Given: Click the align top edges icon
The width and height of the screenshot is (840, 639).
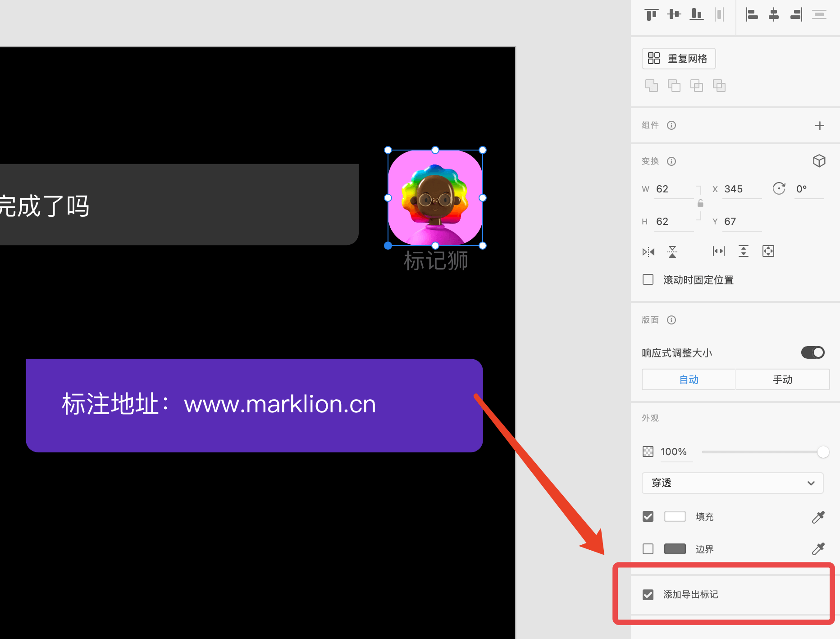Looking at the screenshot, I should pyautogui.click(x=651, y=14).
